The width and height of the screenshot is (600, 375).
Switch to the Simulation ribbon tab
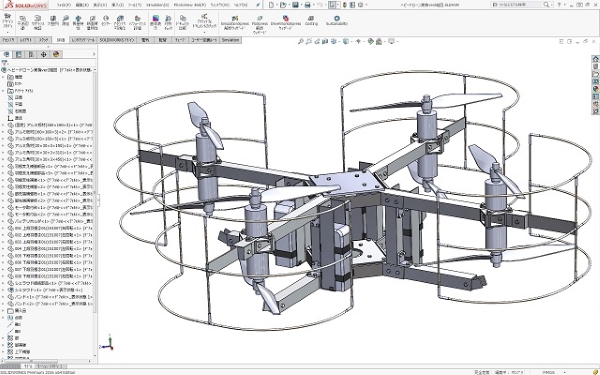[230, 40]
